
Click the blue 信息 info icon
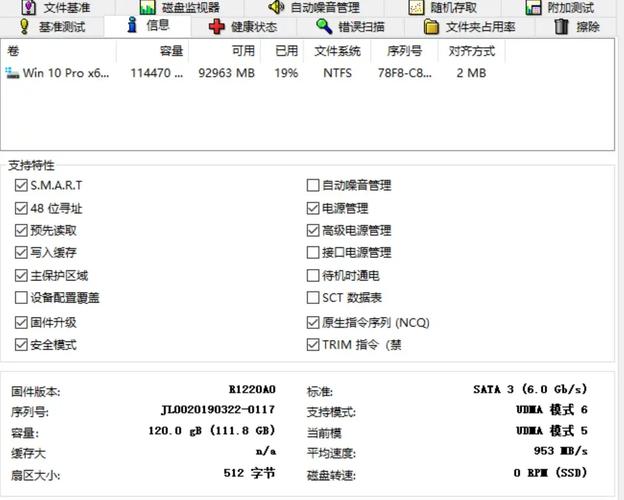point(132,25)
